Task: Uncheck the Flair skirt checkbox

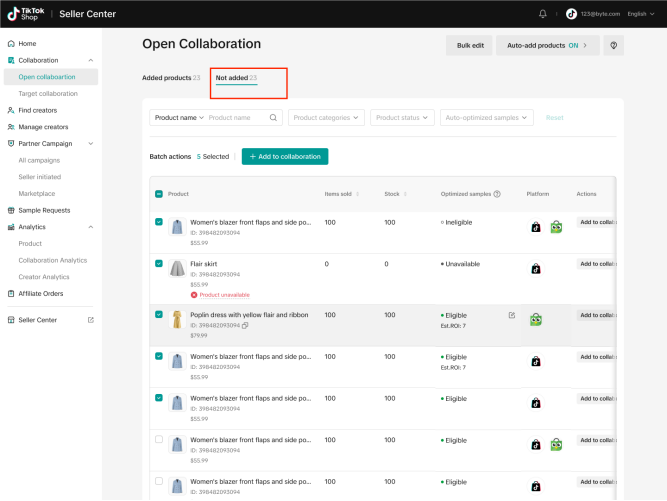Action: click(159, 264)
